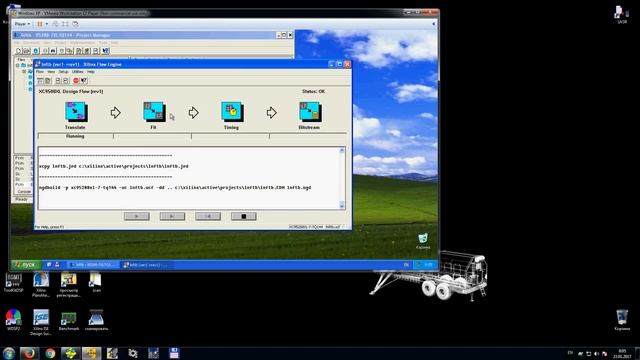Click the WDSP2 desktop shortcut
Viewport: 640px width, 360px height.
[x=13, y=320]
